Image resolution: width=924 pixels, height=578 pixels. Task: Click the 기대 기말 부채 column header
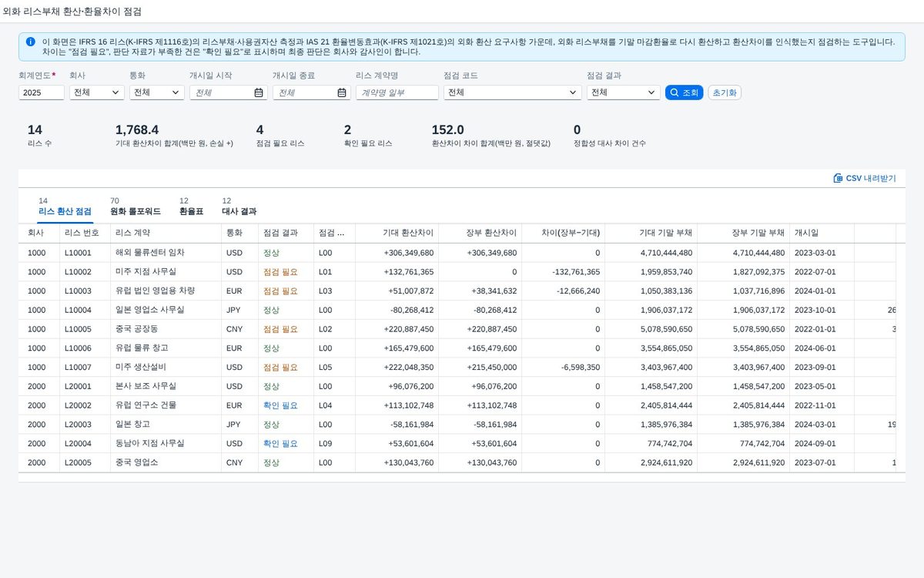651,233
